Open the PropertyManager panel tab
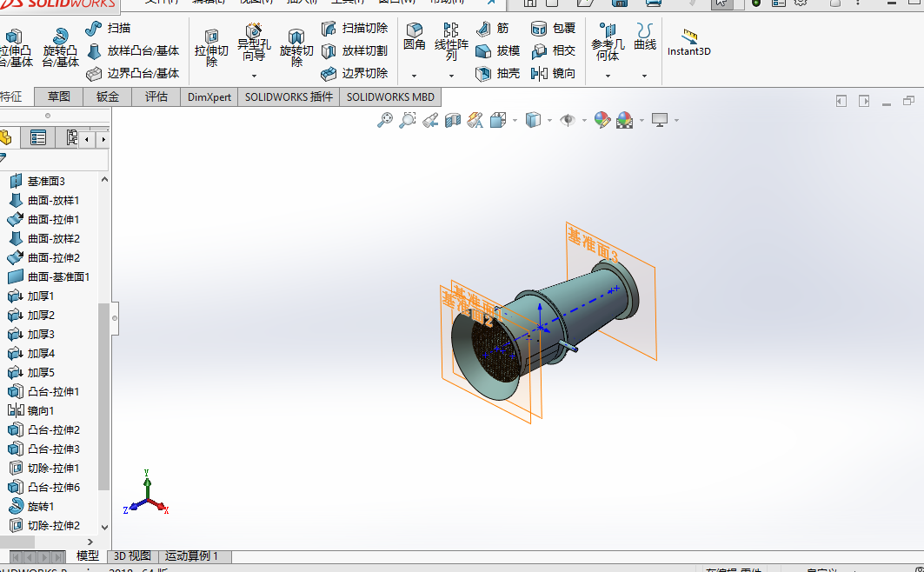924x572 pixels. (x=38, y=137)
